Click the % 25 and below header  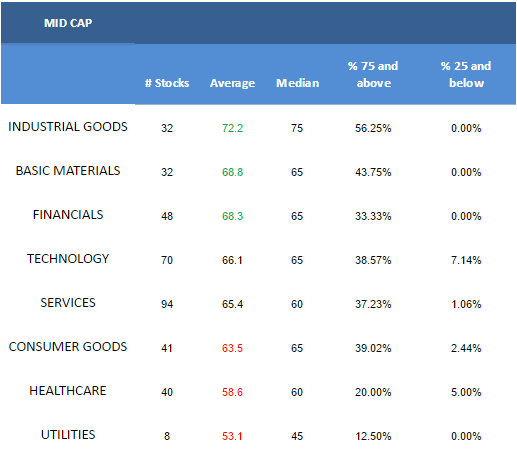pyautogui.click(x=466, y=74)
